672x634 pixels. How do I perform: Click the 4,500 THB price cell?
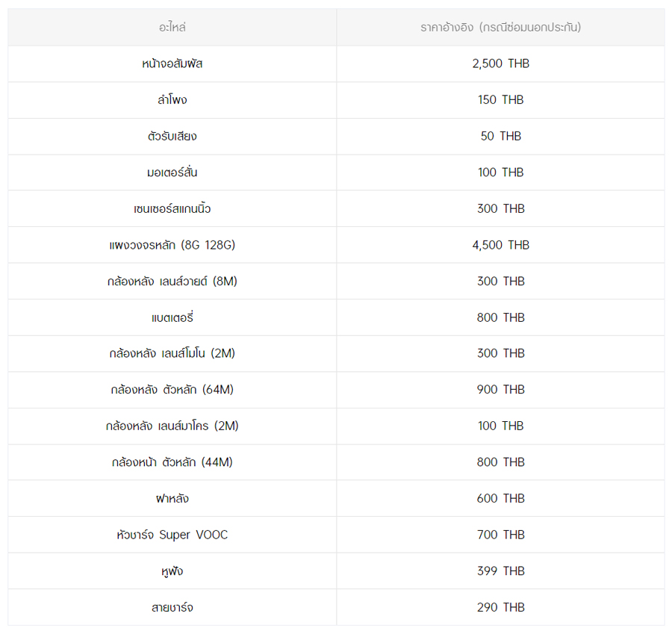click(500, 245)
